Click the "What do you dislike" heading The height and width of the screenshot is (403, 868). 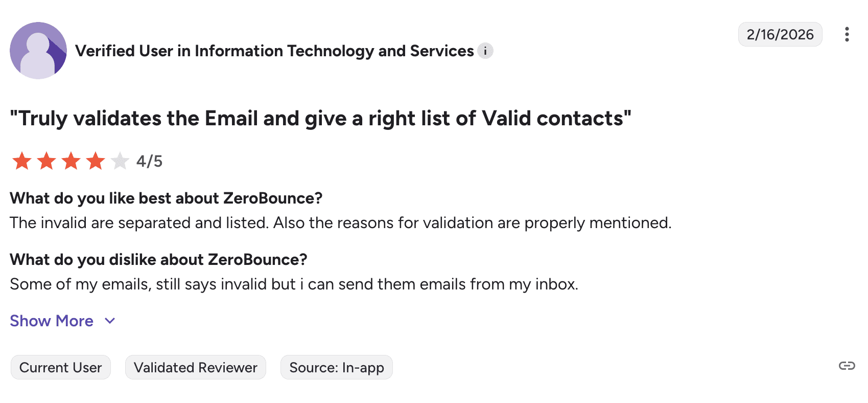point(158,259)
